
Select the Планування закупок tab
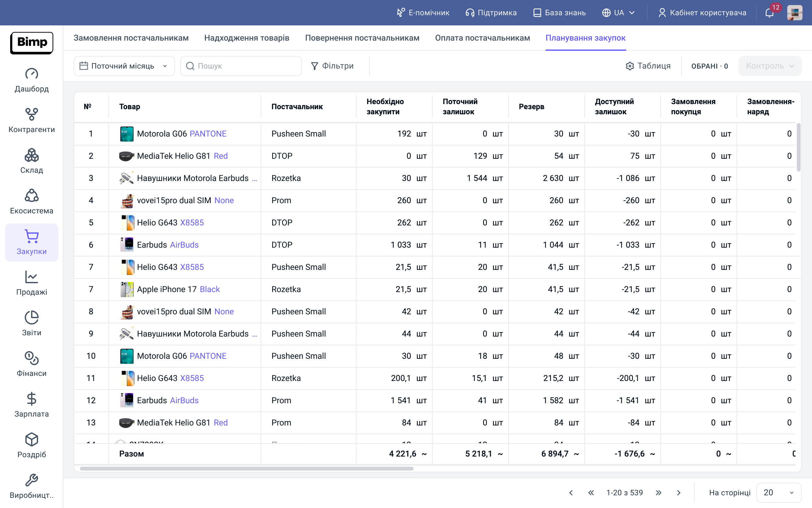[x=586, y=38]
